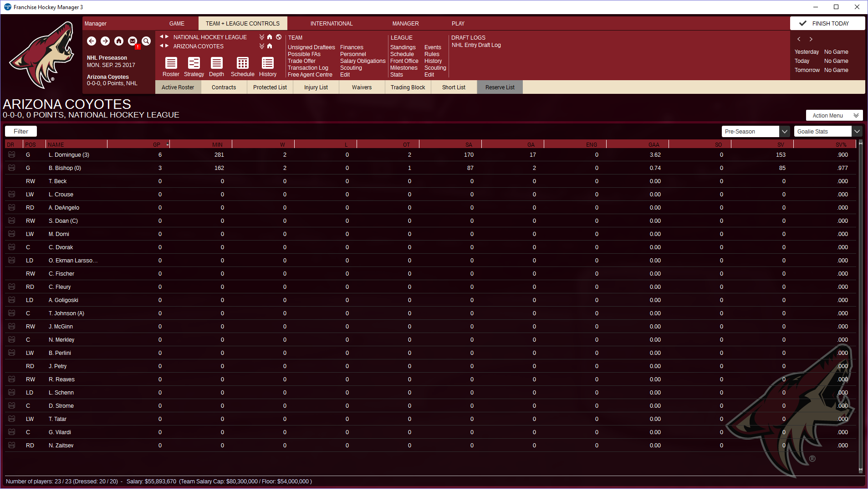Click the dressed icon for S. Doan
This screenshot has height=492, width=868.
pyautogui.click(x=12, y=221)
